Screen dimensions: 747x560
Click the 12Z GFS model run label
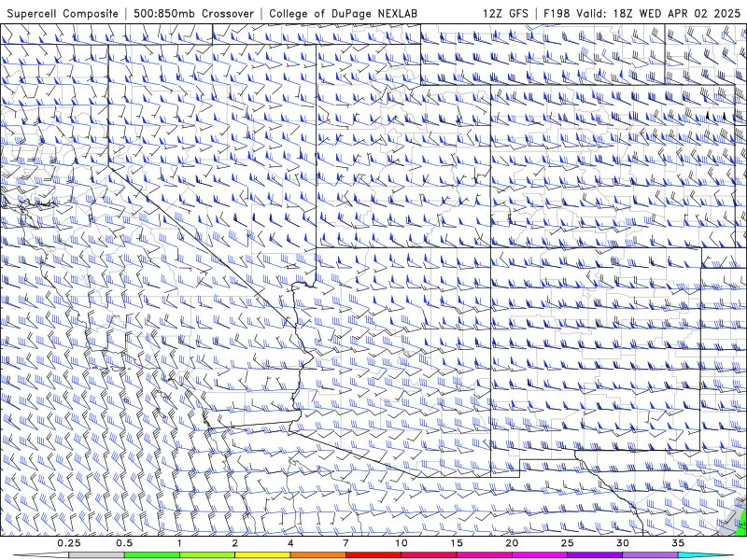pos(505,13)
